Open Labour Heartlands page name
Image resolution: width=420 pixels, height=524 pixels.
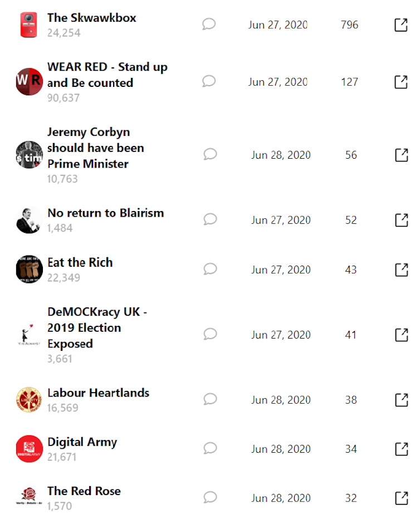(x=98, y=393)
